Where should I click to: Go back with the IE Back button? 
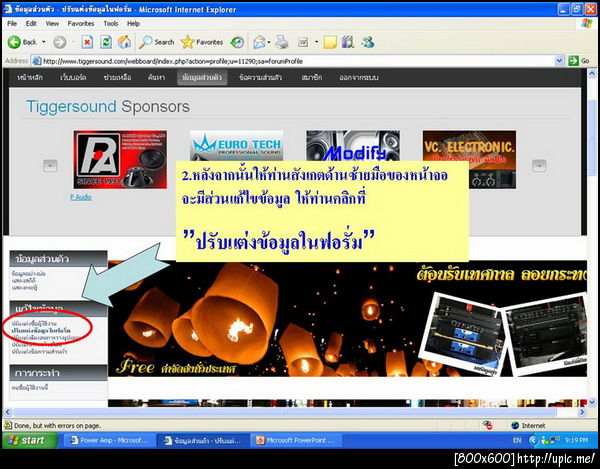[x=22, y=42]
